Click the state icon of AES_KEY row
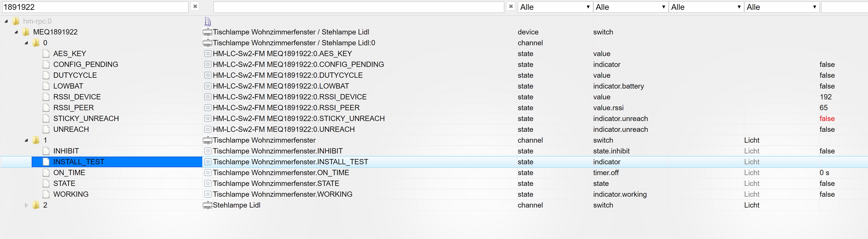This screenshot has height=239, width=868. pyautogui.click(x=208, y=54)
